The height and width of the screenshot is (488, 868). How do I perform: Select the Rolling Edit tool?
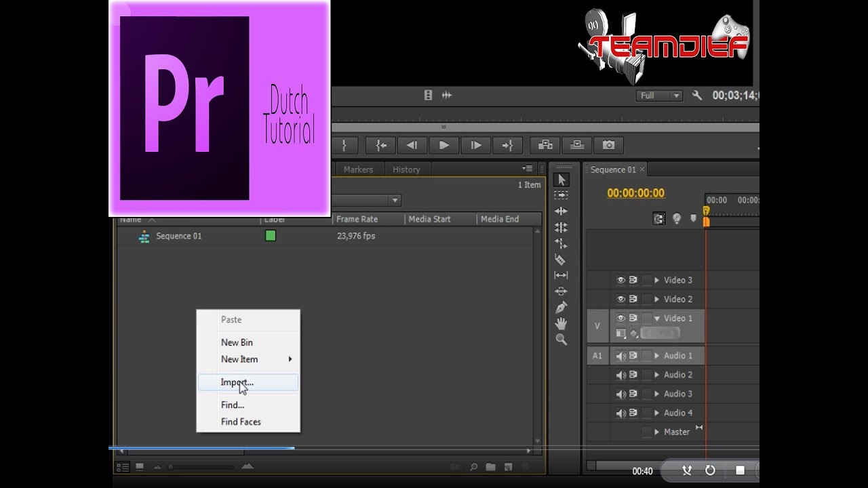point(561,228)
